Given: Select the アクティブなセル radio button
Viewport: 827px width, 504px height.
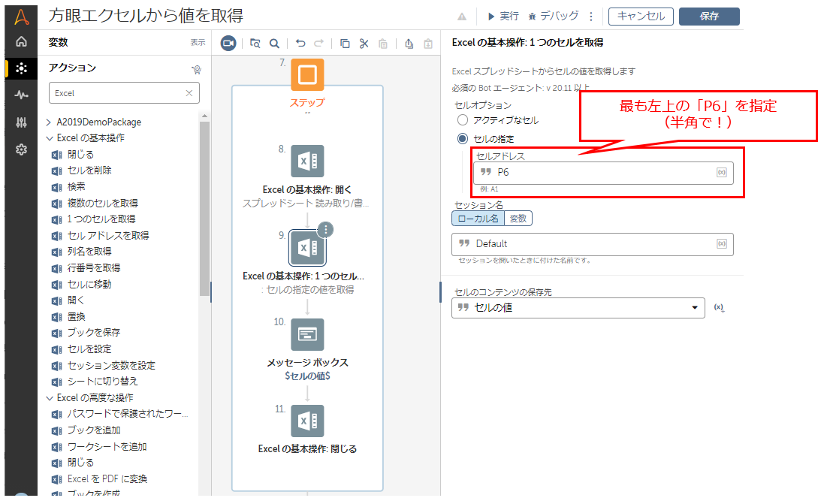Looking at the screenshot, I should [x=463, y=120].
